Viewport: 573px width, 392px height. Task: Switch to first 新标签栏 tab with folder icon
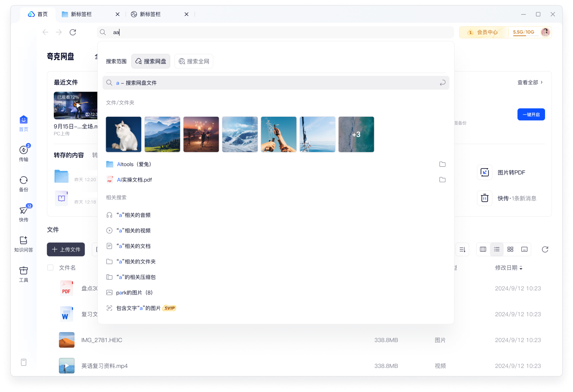[90, 14]
